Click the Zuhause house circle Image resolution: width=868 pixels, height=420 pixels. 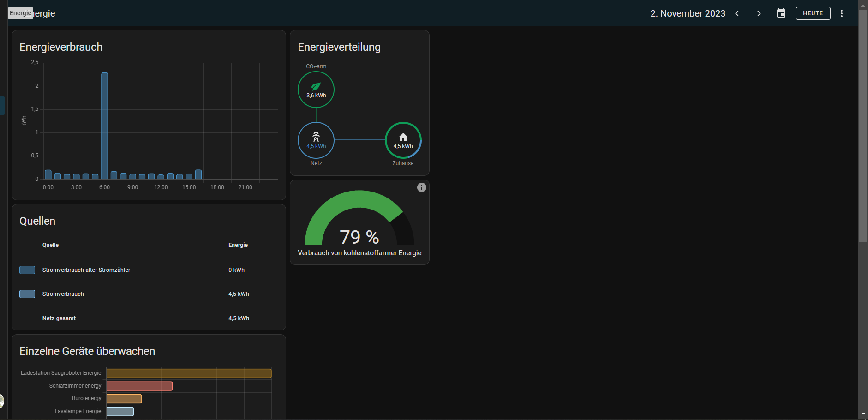tap(403, 140)
